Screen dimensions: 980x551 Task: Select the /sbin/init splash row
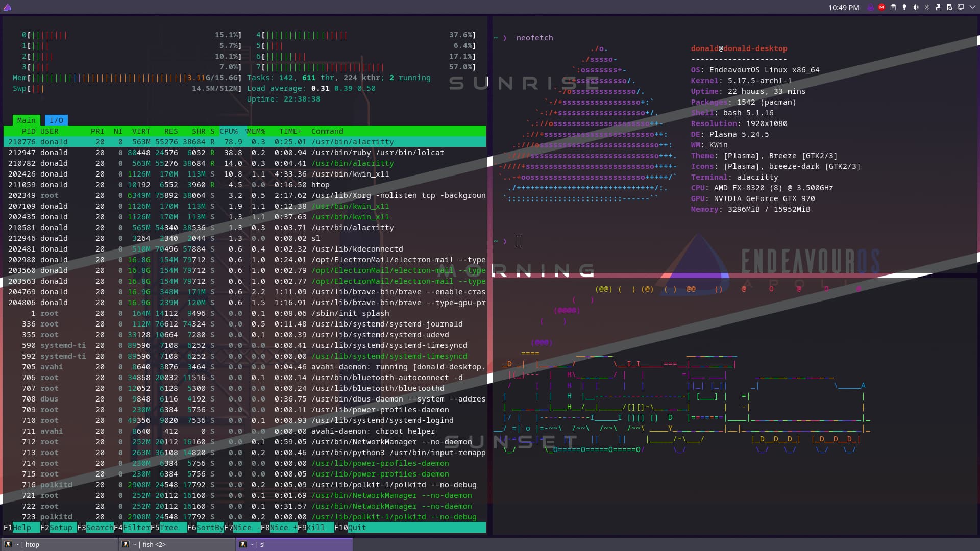(244, 313)
